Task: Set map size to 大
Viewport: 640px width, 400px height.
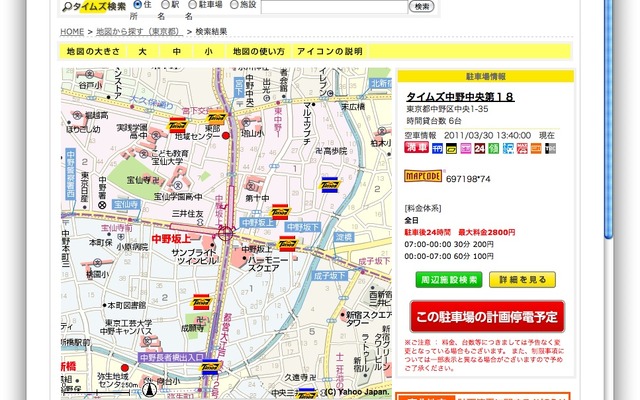Action: (142, 51)
